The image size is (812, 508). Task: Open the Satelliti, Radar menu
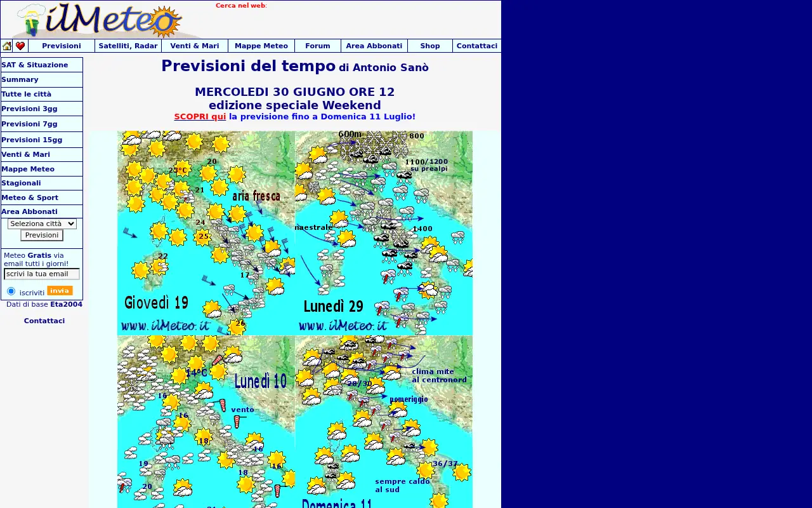coord(128,46)
